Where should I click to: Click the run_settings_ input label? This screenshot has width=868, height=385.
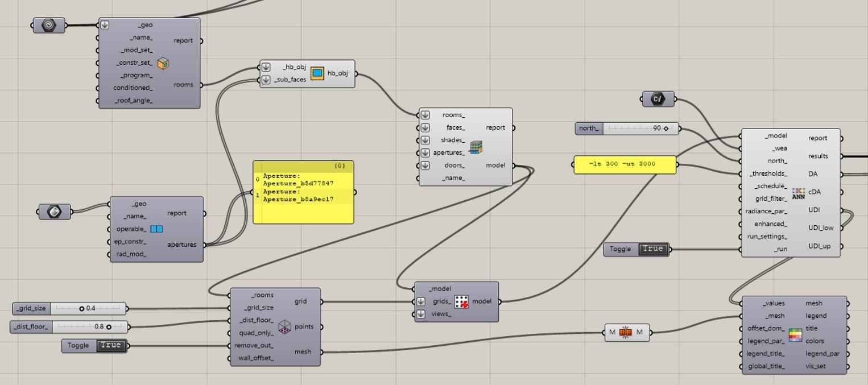coord(767,237)
